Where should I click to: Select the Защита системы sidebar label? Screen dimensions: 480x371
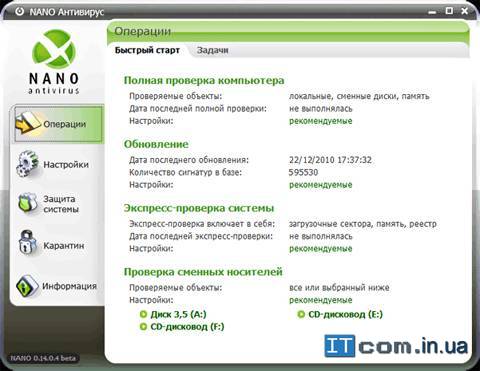tap(61, 204)
